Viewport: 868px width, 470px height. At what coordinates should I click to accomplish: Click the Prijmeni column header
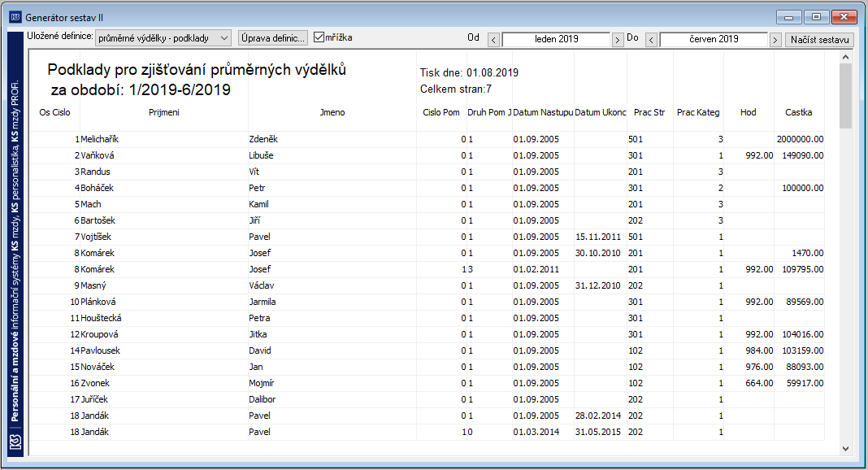point(164,112)
